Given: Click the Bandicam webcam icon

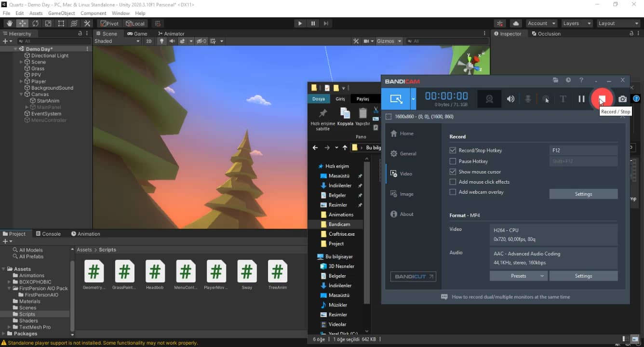Looking at the screenshot, I should [489, 99].
